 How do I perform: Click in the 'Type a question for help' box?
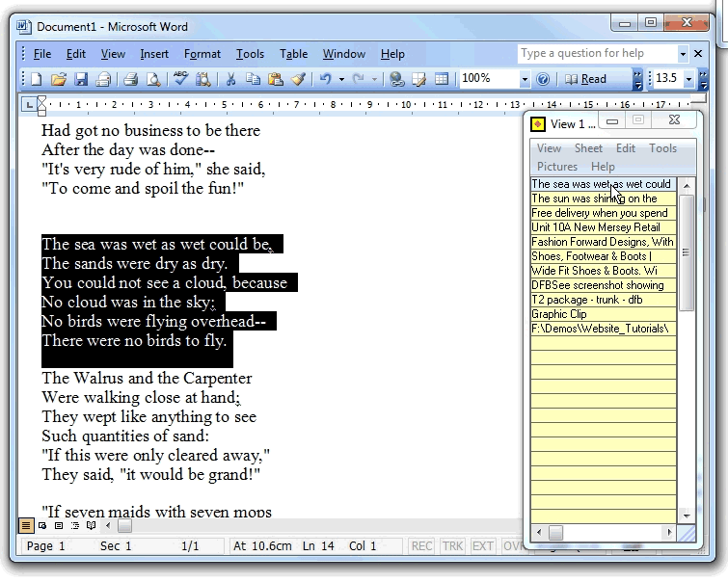[598, 54]
